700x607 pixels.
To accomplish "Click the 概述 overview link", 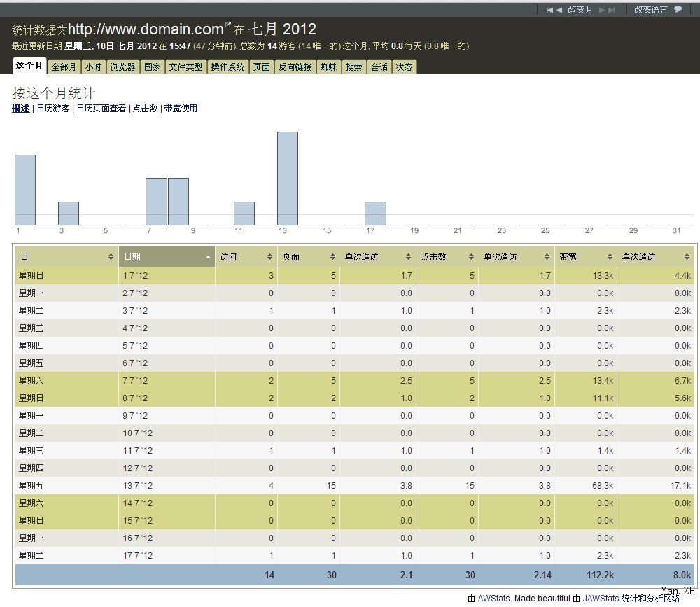I will [x=20, y=108].
